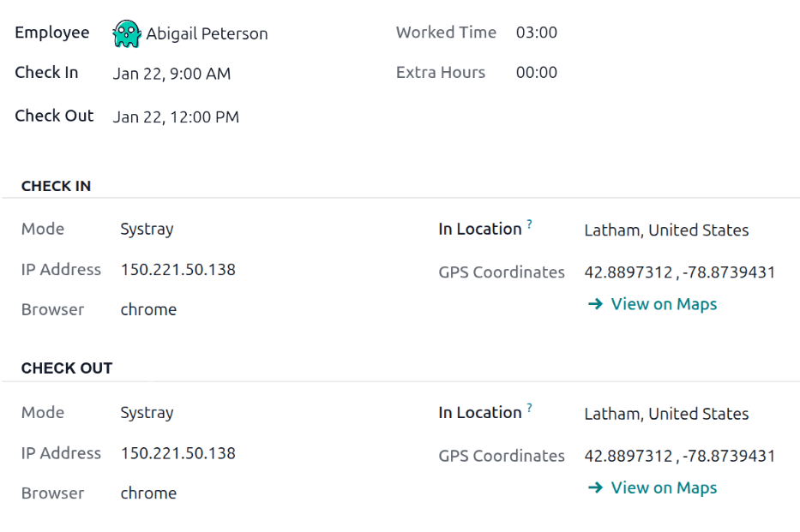This screenshot has width=800, height=532.
Task: Click the Check In IP Address value
Action: click(177, 269)
